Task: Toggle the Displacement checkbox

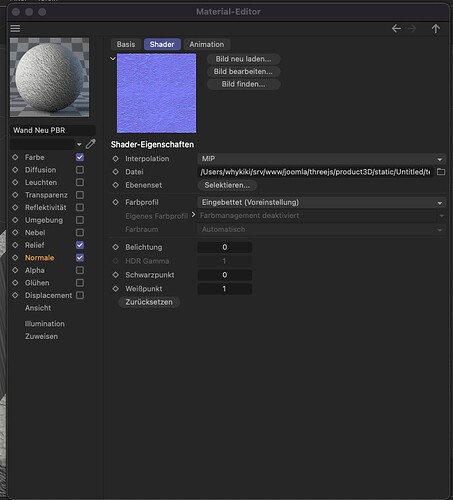Action: click(x=80, y=295)
